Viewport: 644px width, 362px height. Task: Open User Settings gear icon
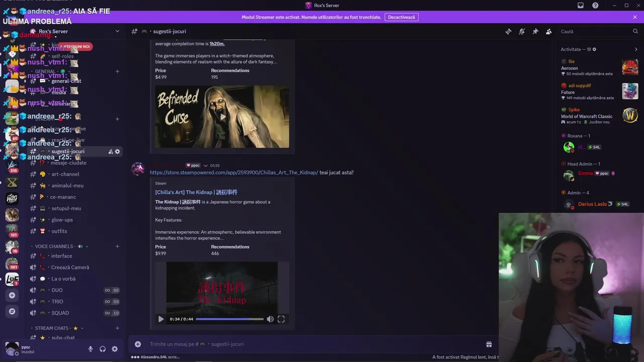coord(115,349)
